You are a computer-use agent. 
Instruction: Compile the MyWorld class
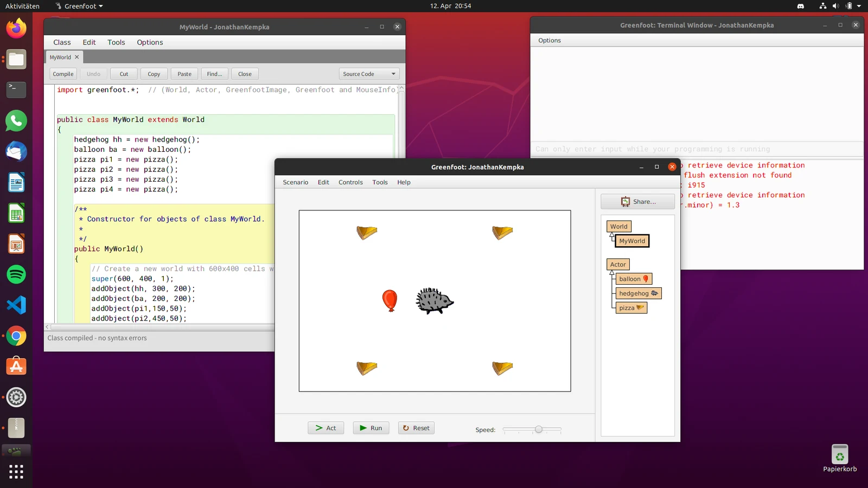pyautogui.click(x=63, y=74)
